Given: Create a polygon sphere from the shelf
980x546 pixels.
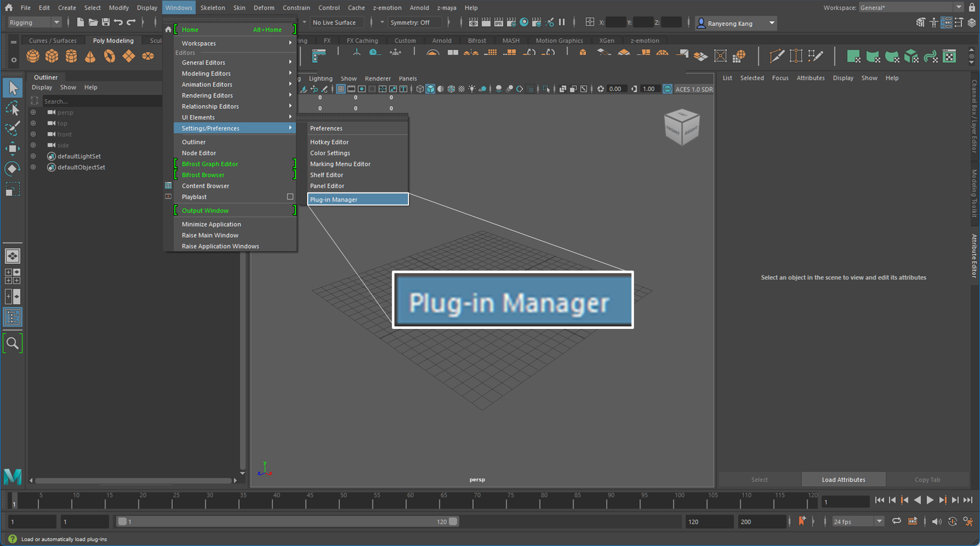Looking at the screenshot, I should pos(33,56).
